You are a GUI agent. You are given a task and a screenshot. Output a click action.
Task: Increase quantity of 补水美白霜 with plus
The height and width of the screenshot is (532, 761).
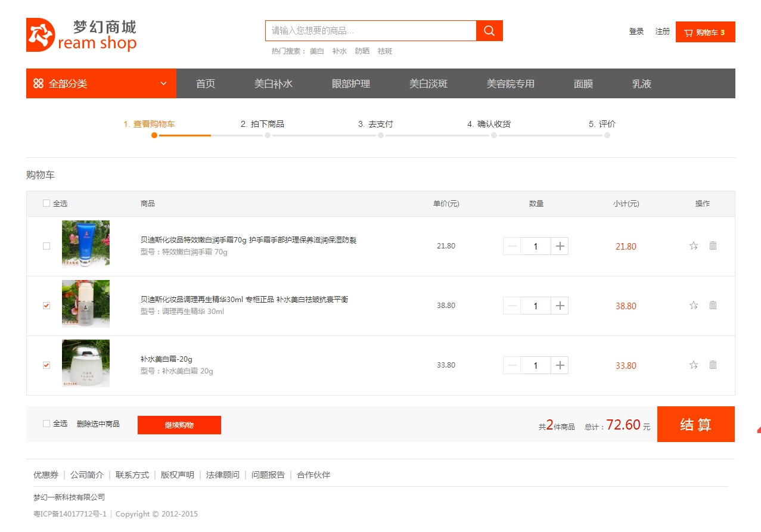pyautogui.click(x=559, y=365)
